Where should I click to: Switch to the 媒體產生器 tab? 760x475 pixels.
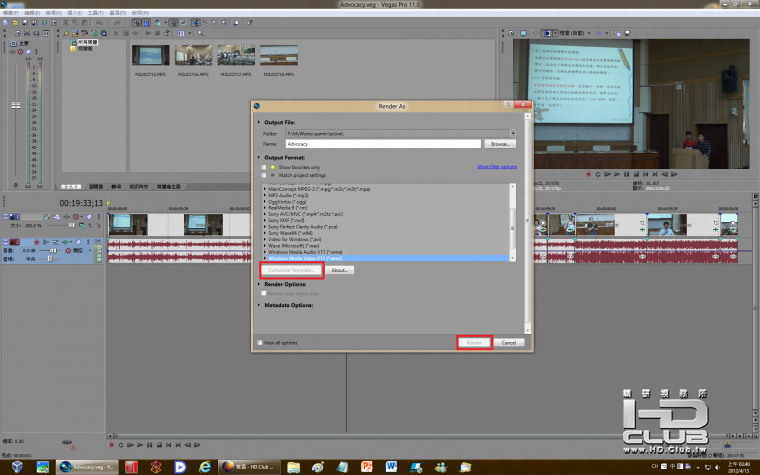pos(169,187)
